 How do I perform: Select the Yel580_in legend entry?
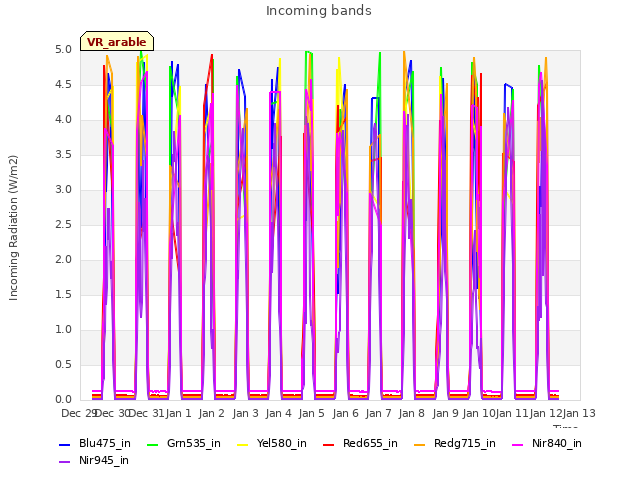point(272,443)
